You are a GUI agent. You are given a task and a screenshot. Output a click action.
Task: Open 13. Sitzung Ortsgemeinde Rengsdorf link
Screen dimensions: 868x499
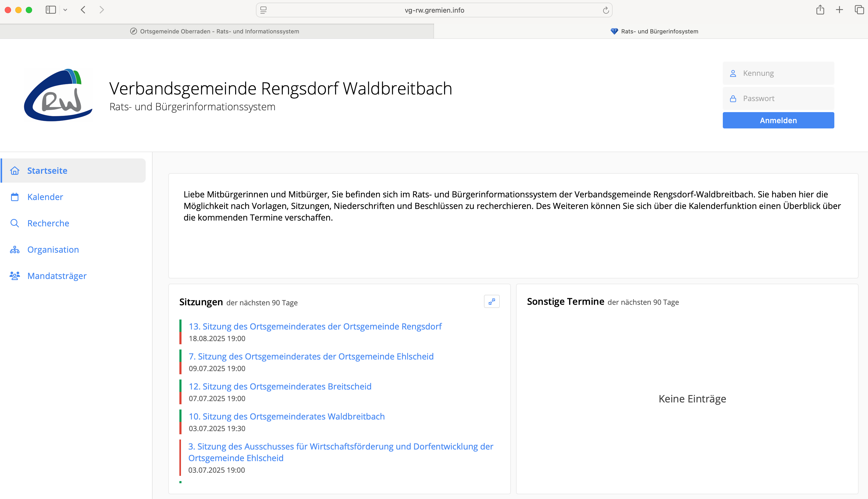315,326
